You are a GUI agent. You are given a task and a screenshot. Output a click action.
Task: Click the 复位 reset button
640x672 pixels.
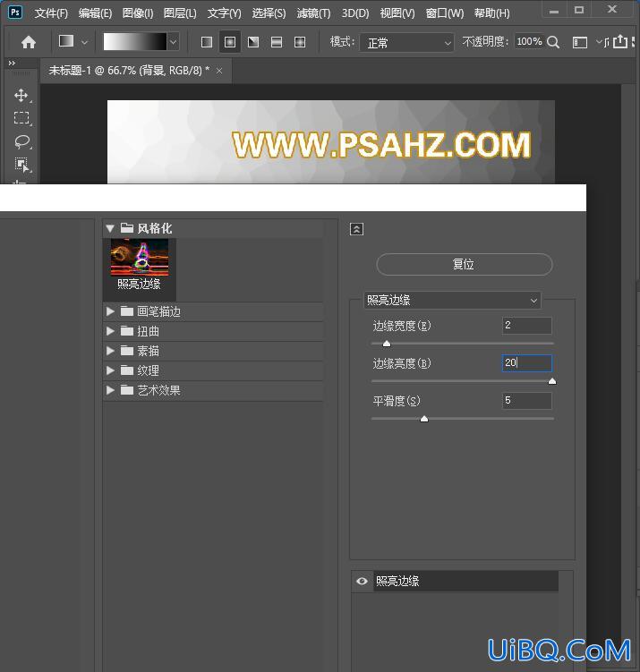[465, 265]
